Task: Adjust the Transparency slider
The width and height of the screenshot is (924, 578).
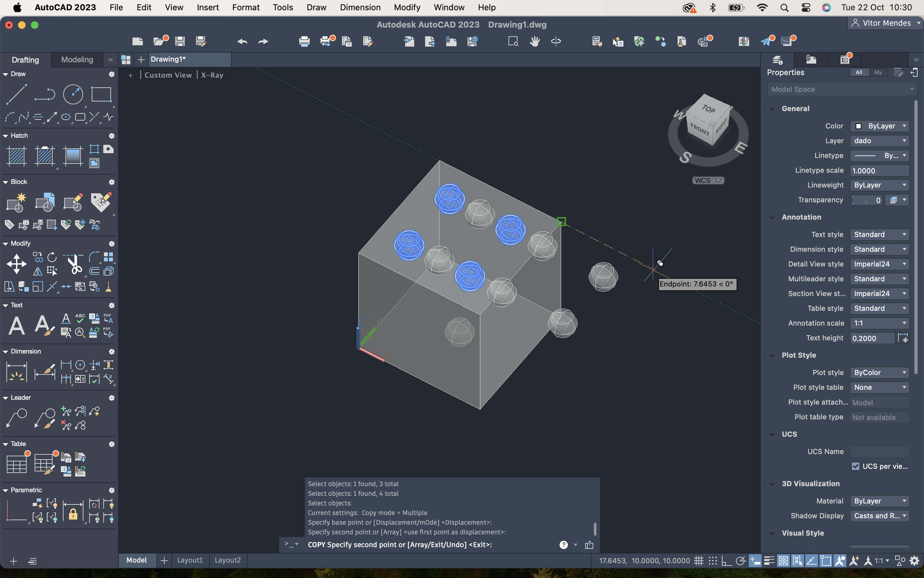Action: (867, 200)
